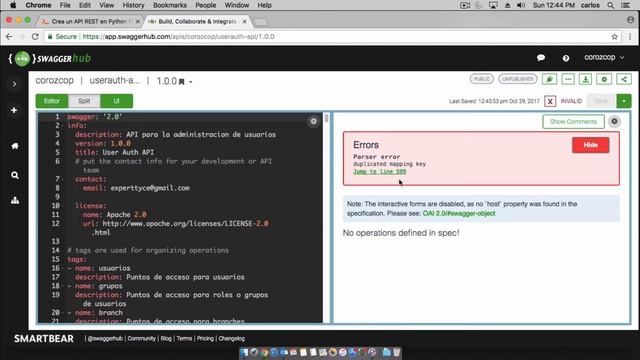
Task: Open the editor pane settings gear
Action: point(313,121)
